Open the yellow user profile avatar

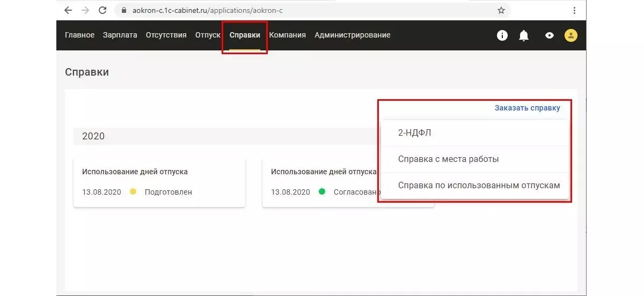coord(570,35)
